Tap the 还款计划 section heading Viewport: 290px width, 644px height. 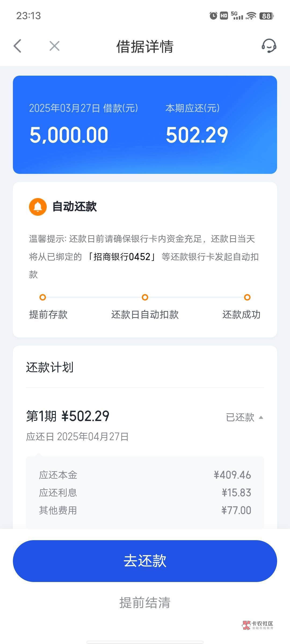pyautogui.click(x=50, y=367)
